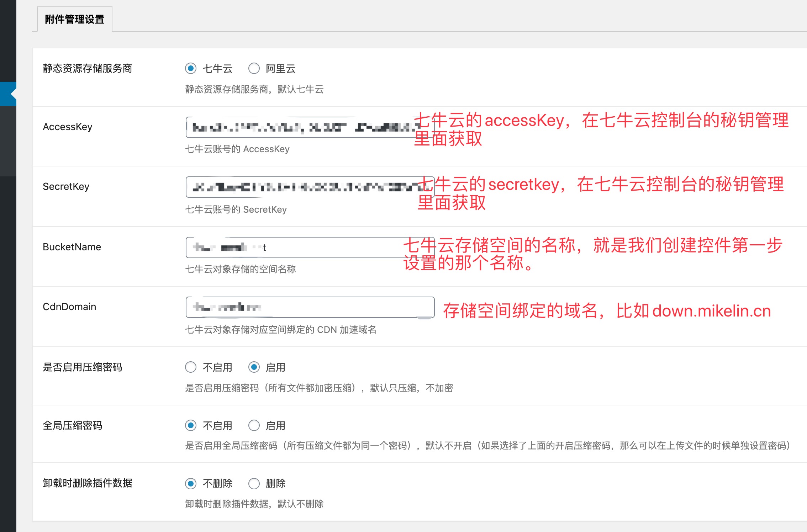807x532 pixels.
Task: Select 删除 for 卸载时删除插件数据
Action: click(254, 483)
